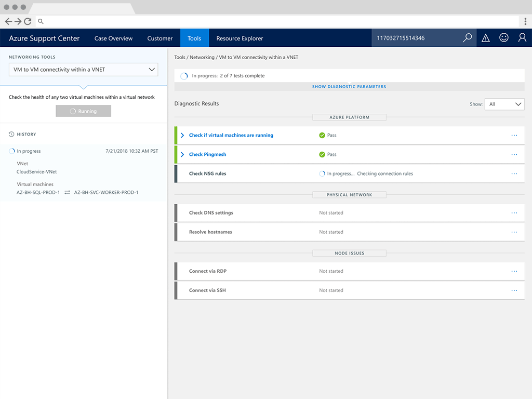Click CloudService-VNet text
532x399 pixels.
37,171
